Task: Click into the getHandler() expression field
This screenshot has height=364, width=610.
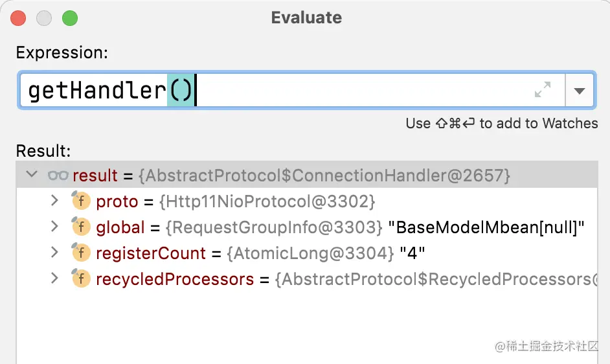Action: [x=292, y=90]
